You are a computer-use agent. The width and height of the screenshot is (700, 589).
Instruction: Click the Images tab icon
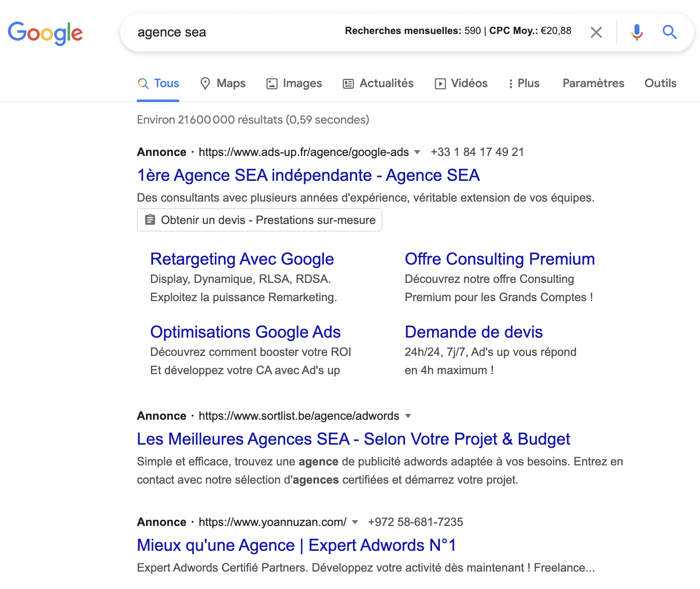[272, 83]
